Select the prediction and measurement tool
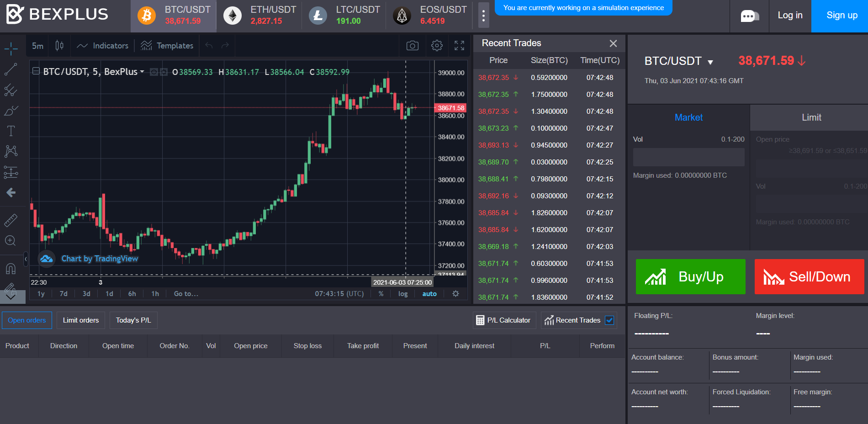This screenshot has width=868, height=424. click(x=11, y=172)
